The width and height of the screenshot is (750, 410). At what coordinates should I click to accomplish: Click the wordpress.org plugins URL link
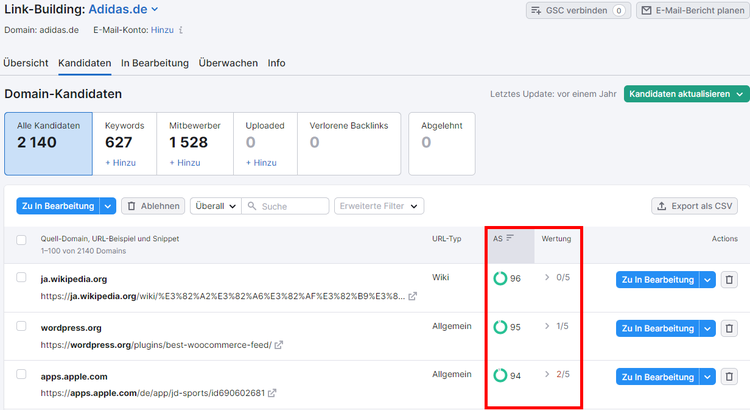[x=156, y=344]
